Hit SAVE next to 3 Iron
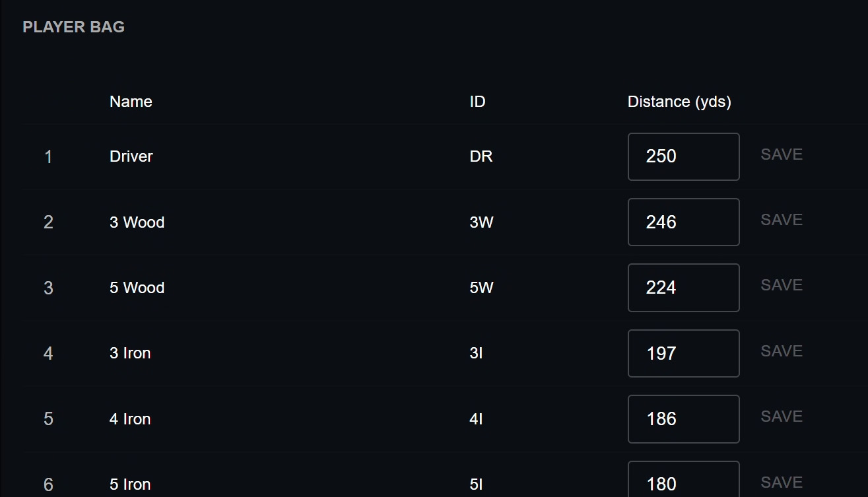Viewport: 868px width, 497px height. 782,351
